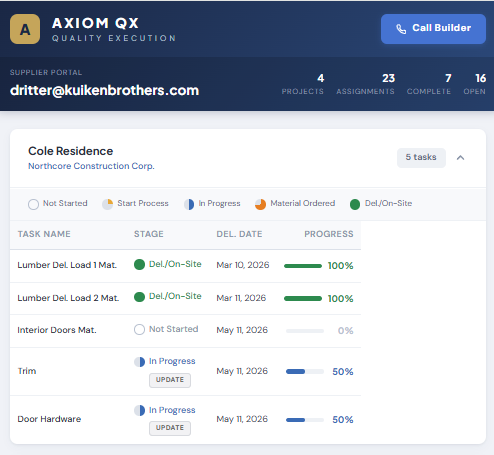
Task: Click the green stage dot for Lumber Load 2
Action: click(139, 297)
